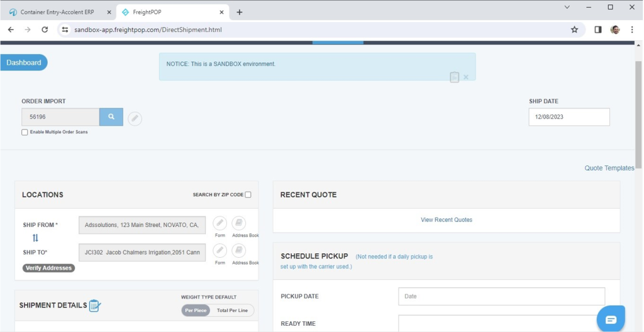Click the Dashboard button
This screenshot has height=332, width=644.
(x=24, y=62)
